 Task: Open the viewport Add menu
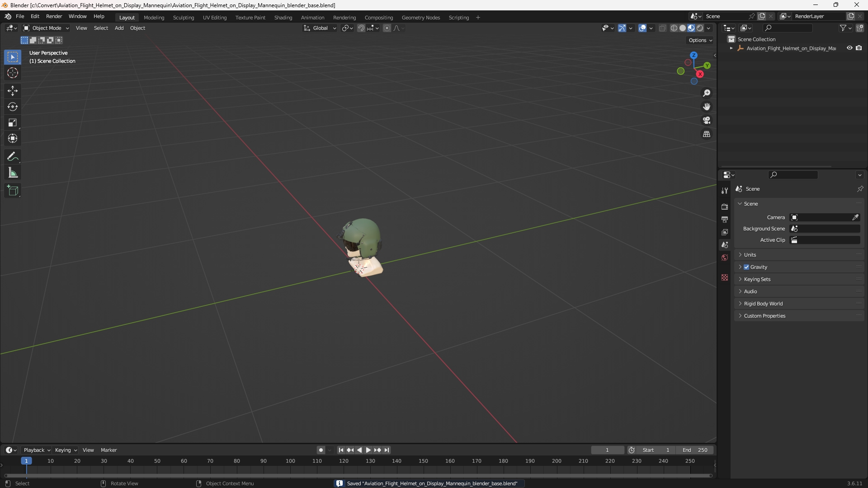point(119,28)
